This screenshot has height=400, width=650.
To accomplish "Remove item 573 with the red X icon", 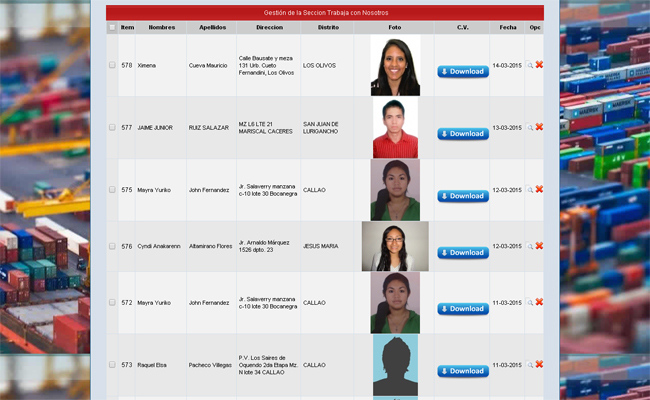I will pos(539,365).
